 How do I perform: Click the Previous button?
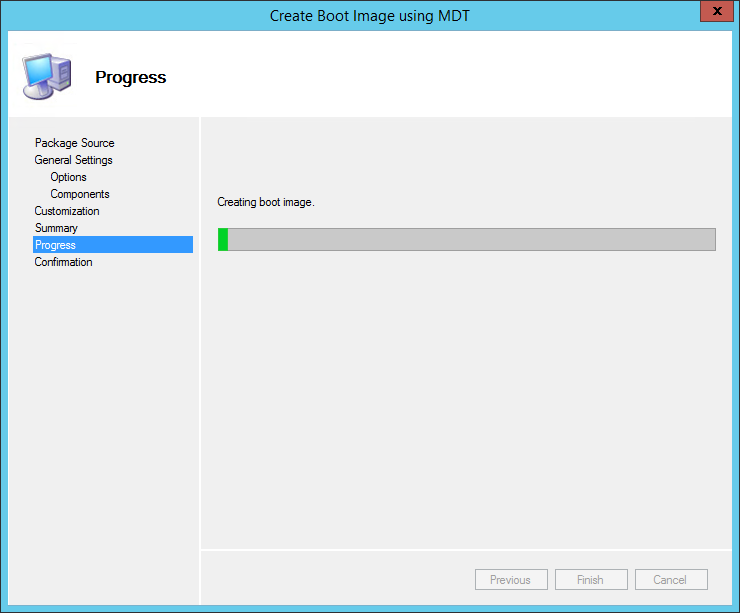(x=511, y=579)
